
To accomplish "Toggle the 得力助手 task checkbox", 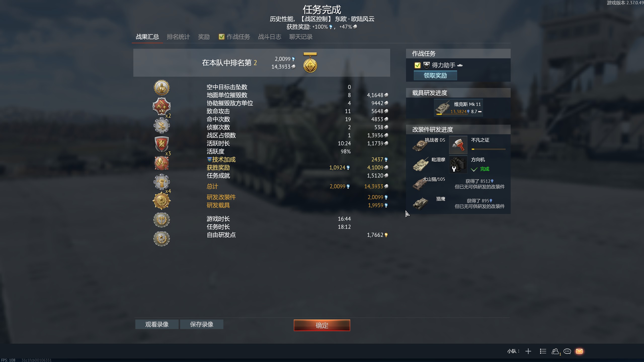I will pos(417,65).
